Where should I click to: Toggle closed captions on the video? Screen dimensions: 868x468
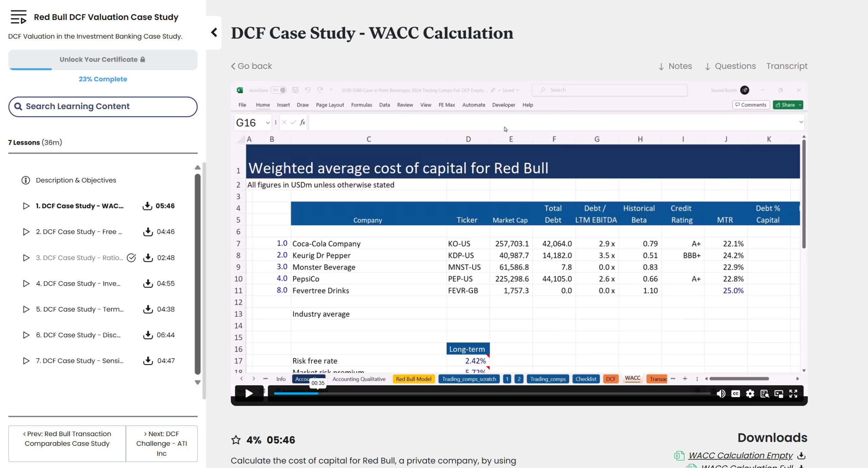tap(736, 393)
